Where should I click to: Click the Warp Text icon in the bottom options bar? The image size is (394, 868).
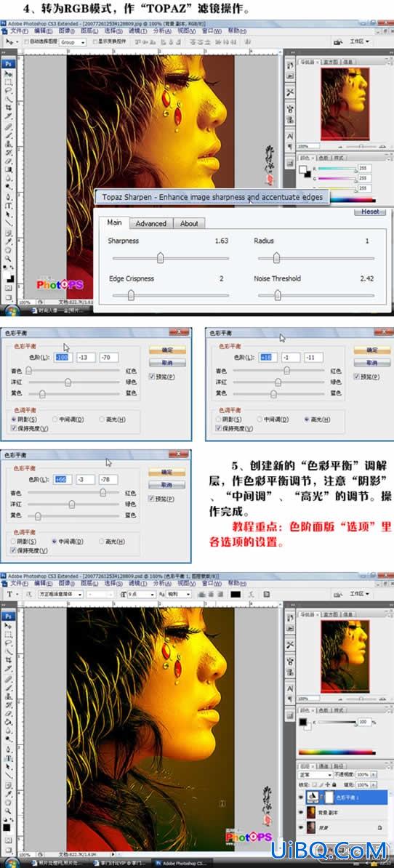click(x=252, y=594)
